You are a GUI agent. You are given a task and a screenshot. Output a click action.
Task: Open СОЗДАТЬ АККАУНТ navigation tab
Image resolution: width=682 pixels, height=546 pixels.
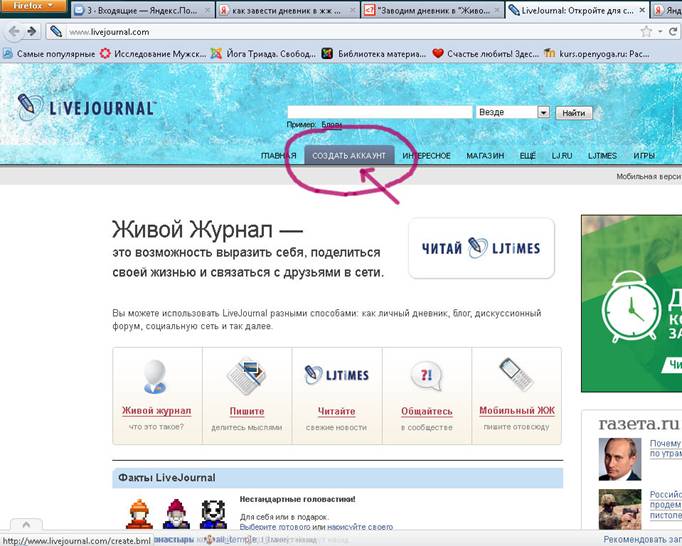(349, 155)
